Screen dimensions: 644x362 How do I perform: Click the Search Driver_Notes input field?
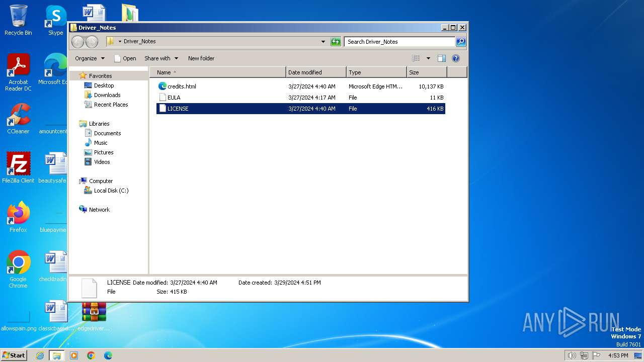(x=400, y=42)
